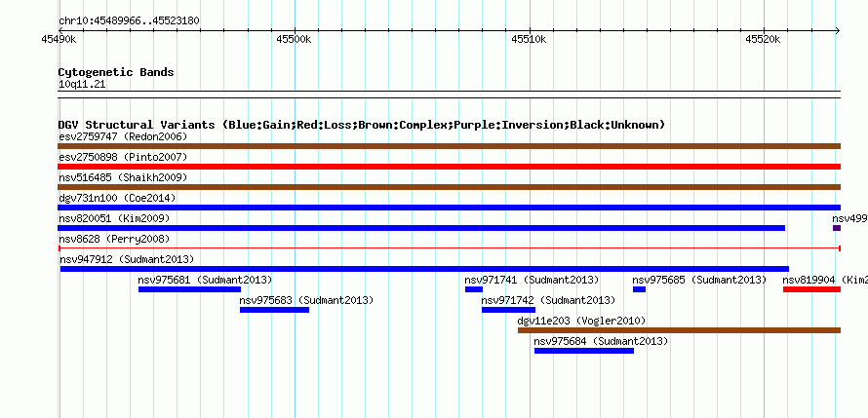Click the nsv971741 (Sudmant2013) label text
Viewport: 868px width, 418px height.
(x=532, y=280)
